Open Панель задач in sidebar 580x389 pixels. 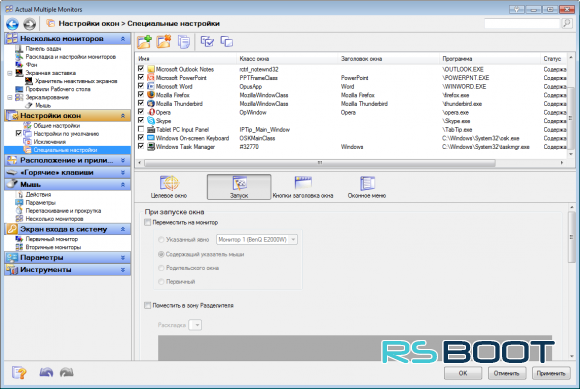pos(43,49)
